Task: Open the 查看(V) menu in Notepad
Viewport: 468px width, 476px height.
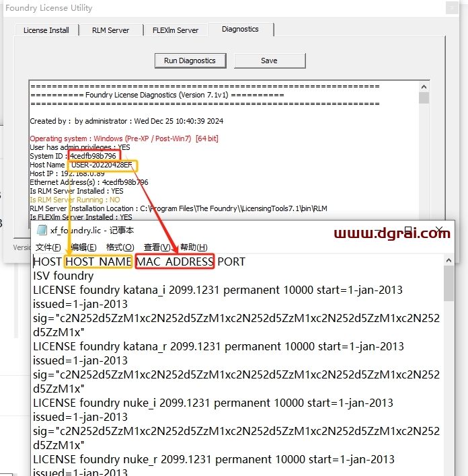Action: coord(157,247)
